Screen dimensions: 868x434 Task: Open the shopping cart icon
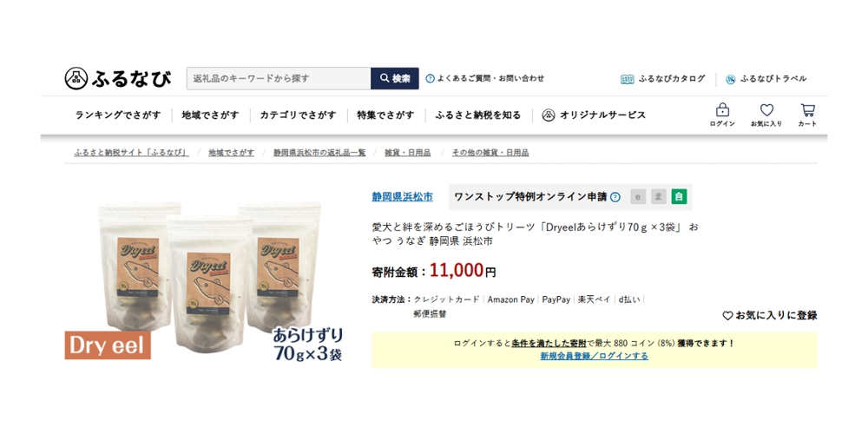click(x=807, y=109)
